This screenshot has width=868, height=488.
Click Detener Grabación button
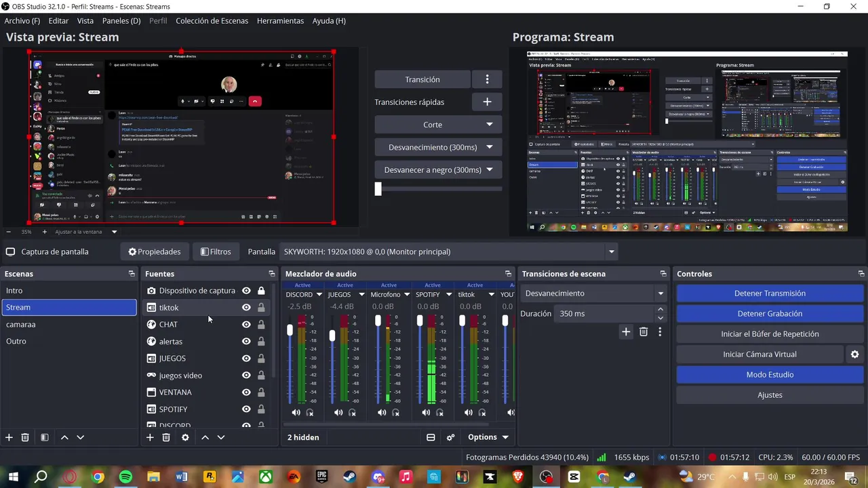click(x=770, y=314)
